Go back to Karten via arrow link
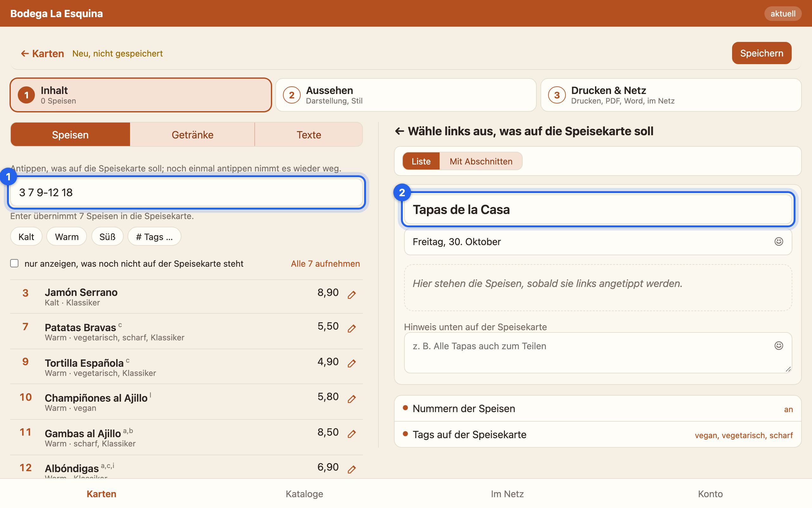 coord(42,53)
